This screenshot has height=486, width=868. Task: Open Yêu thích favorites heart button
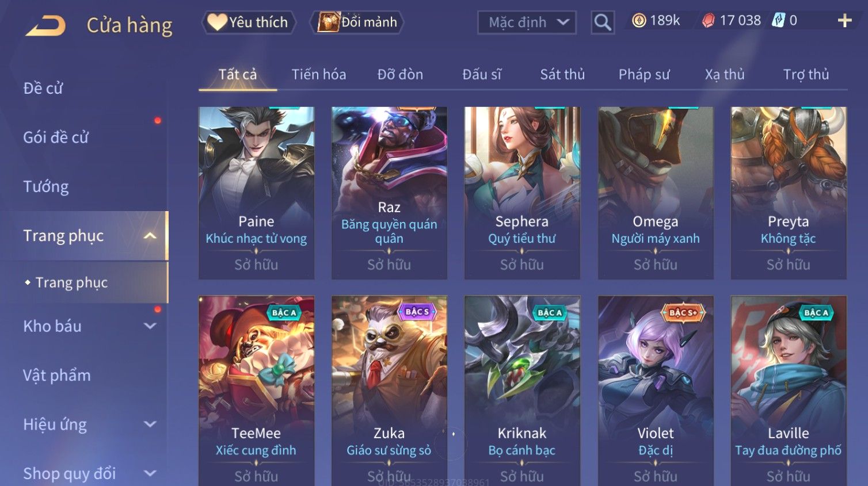(249, 22)
